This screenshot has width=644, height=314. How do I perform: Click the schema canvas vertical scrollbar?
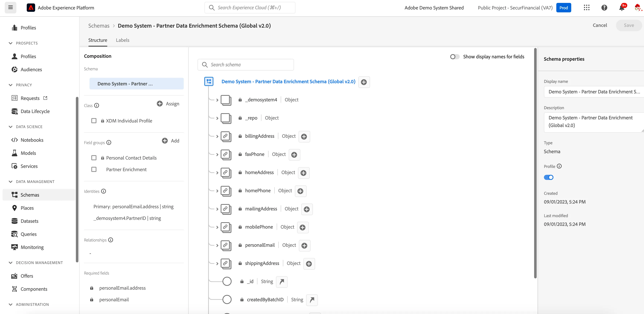[535, 163]
